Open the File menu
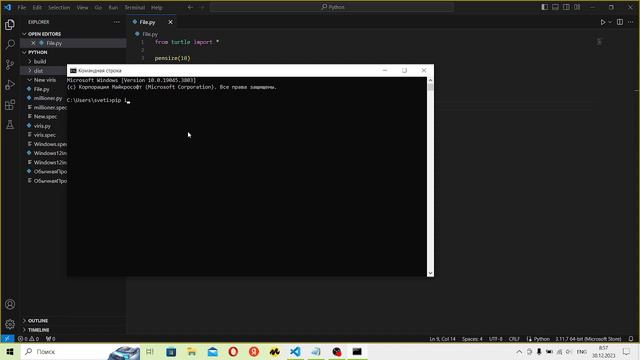 point(22,7)
